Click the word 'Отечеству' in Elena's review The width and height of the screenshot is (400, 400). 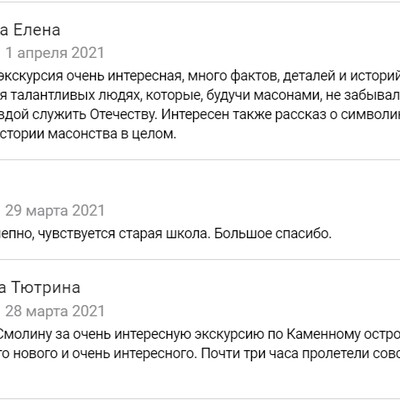[123, 115]
